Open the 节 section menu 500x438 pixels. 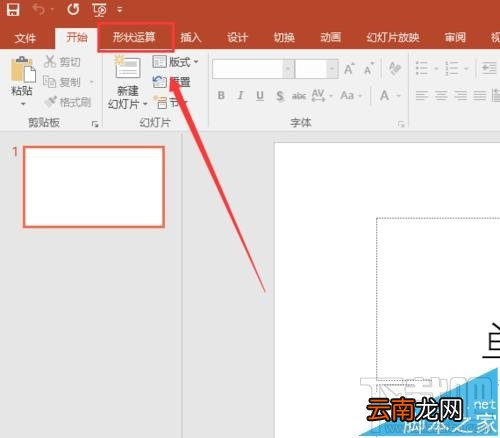pos(171,103)
